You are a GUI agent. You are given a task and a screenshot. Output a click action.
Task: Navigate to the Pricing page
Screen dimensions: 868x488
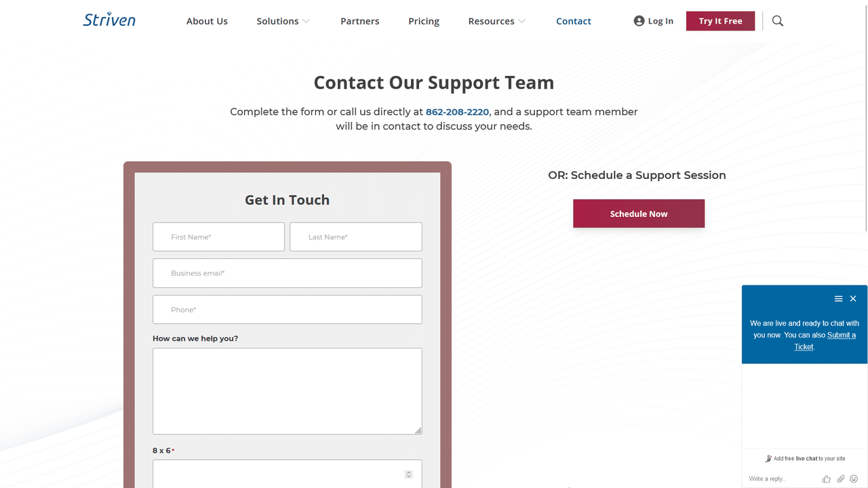(x=423, y=21)
